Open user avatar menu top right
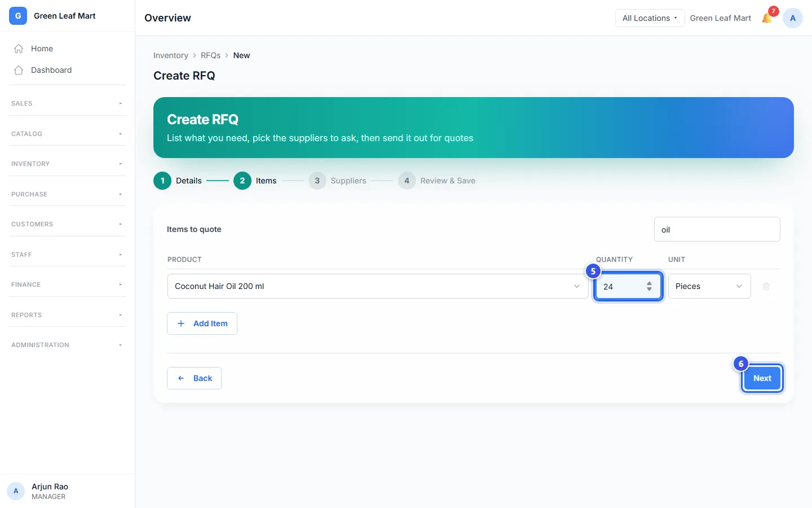The height and width of the screenshot is (508, 812). point(793,18)
